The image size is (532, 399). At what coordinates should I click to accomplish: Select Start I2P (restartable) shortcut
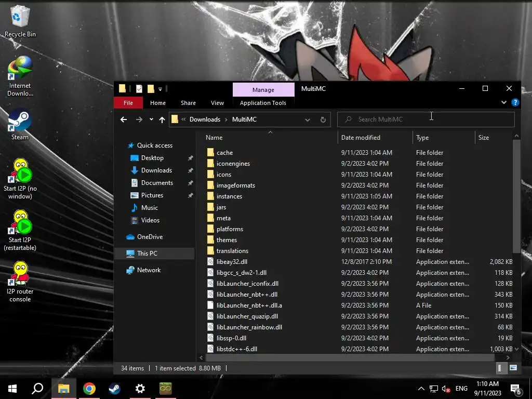point(20,230)
